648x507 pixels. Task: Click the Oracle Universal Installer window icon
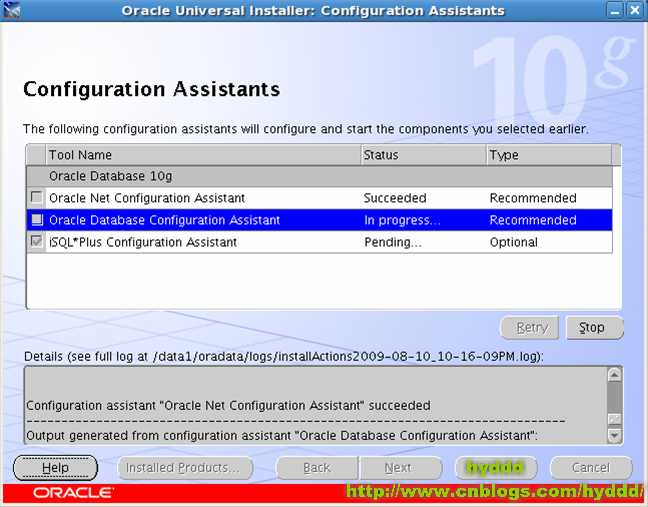(12, 10)
